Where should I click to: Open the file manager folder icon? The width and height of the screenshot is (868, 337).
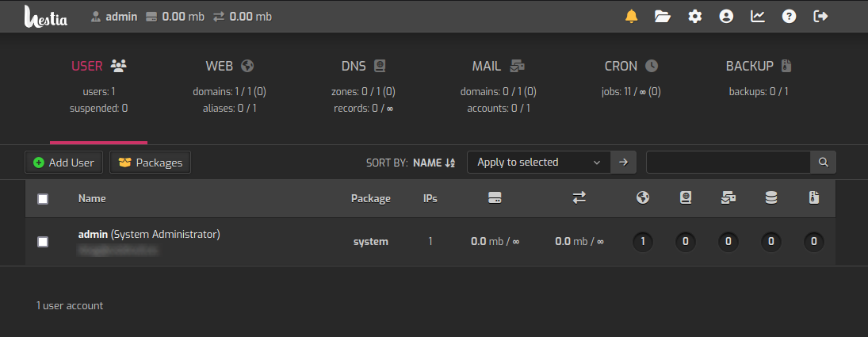pyautogui.click(x=663, y=16)
